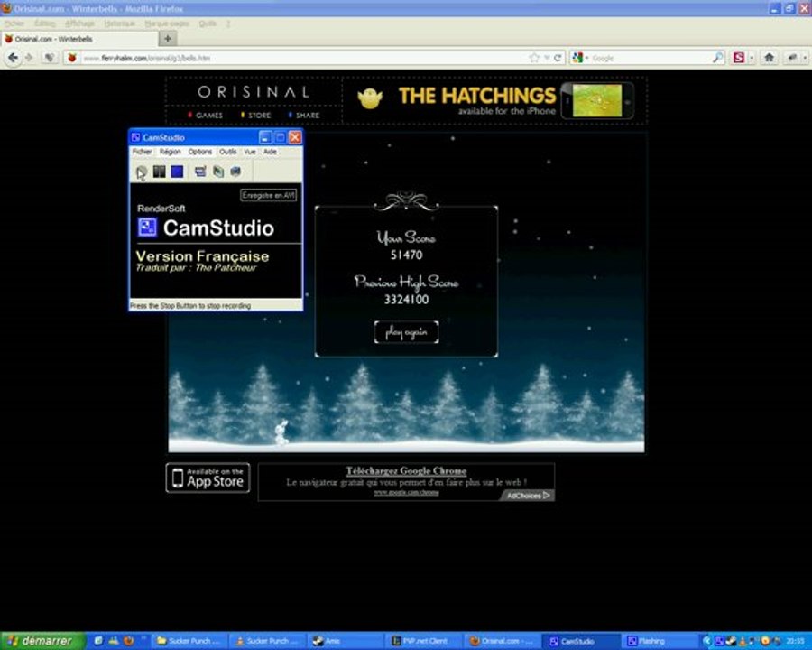Viewport: 812px width, 650px height.
Task: Click the Your Score value 51470
Action: [407, 255]
